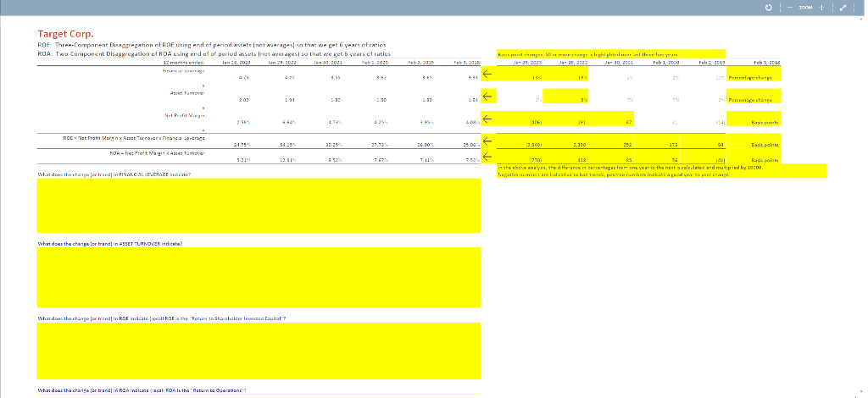This screenshot has height=398, width=868.
Task: Select Asset Turnover value 1.94
Action: (x=290, y=100)
